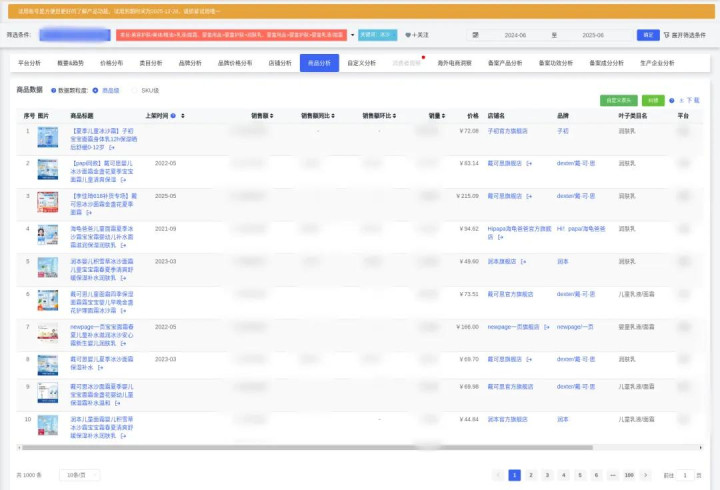Click the help icon next to 上架时间
The height and width of the screenshot is (490, 720).
tap(173, 116)
